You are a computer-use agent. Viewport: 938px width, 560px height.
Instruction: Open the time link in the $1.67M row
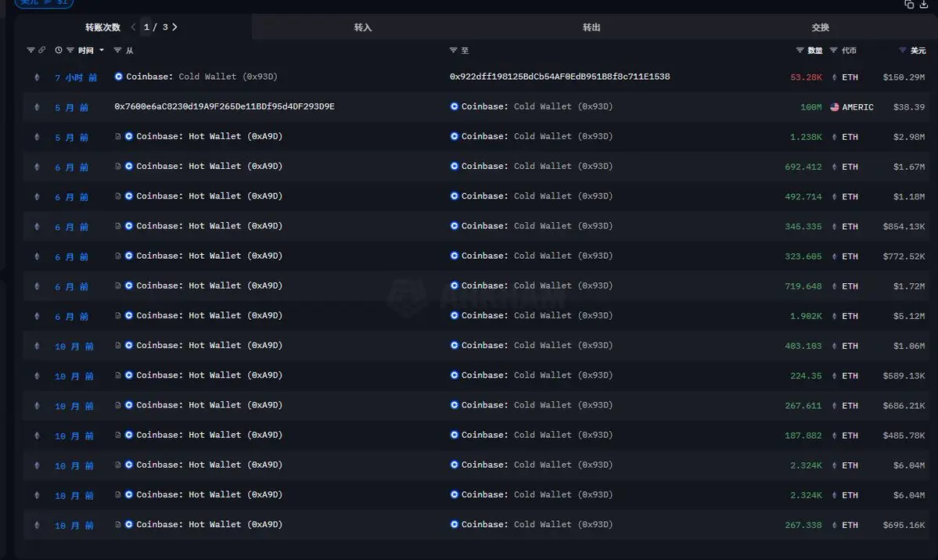71,167
